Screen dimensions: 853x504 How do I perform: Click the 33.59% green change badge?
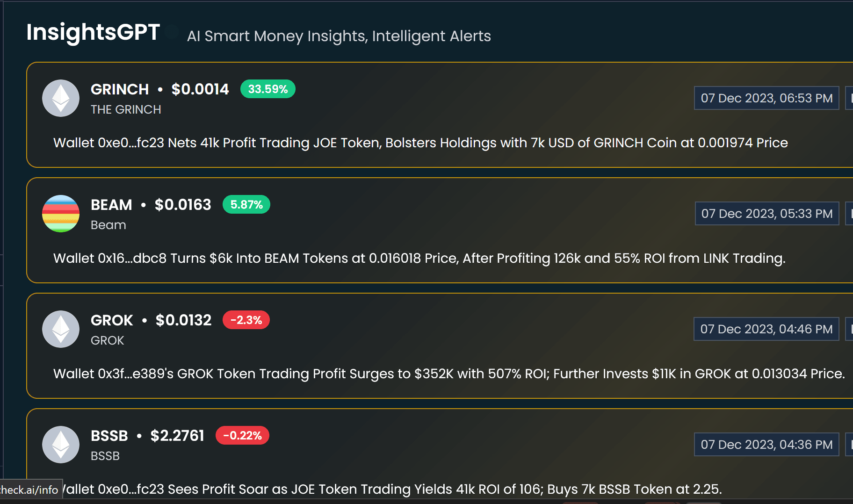[267, 89]
